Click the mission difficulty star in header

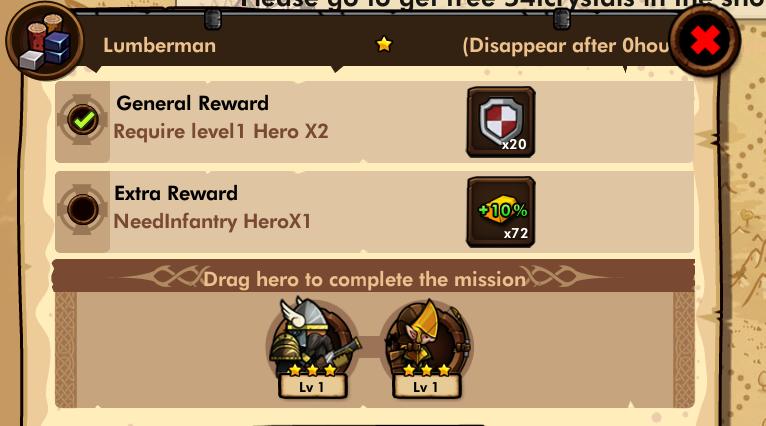(384, 44)
